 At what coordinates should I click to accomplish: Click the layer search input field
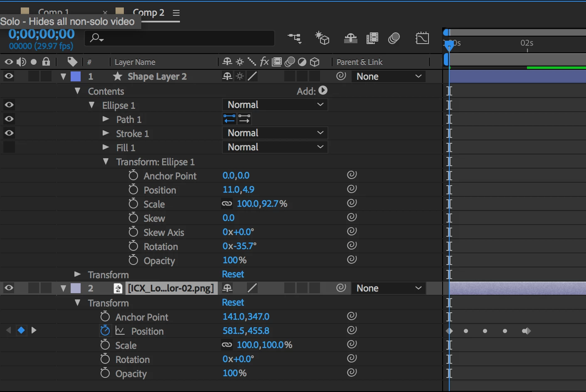[x=180, y=38]
